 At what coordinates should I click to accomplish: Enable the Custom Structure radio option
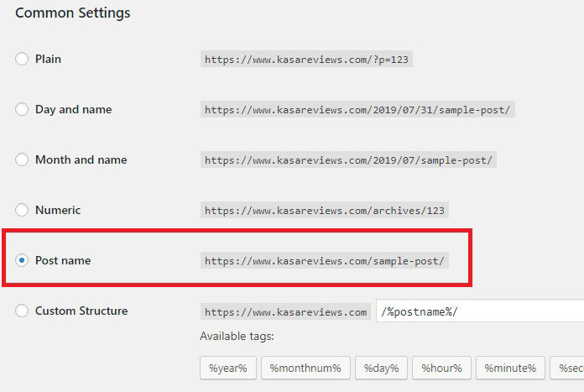[x=22, y=311]
